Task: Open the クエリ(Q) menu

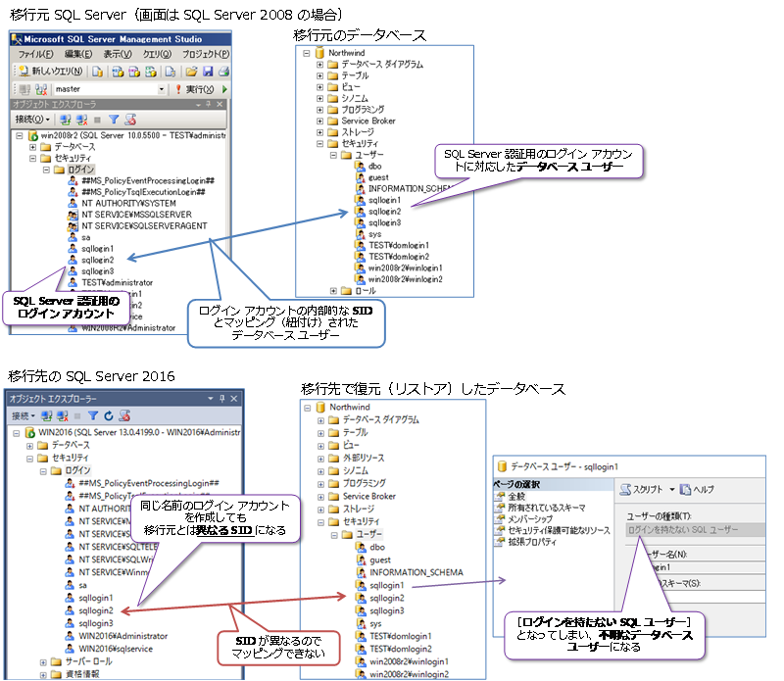Action: pos(157,54)
